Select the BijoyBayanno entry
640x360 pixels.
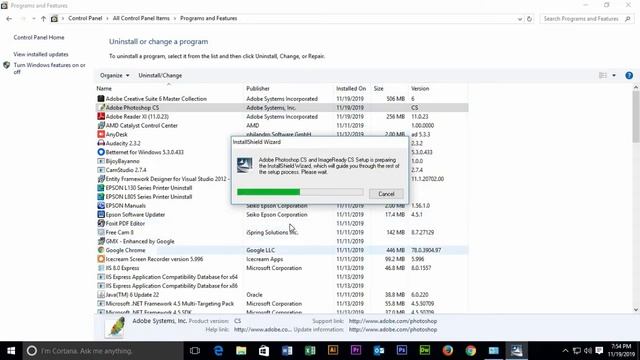tap(122, 161)
